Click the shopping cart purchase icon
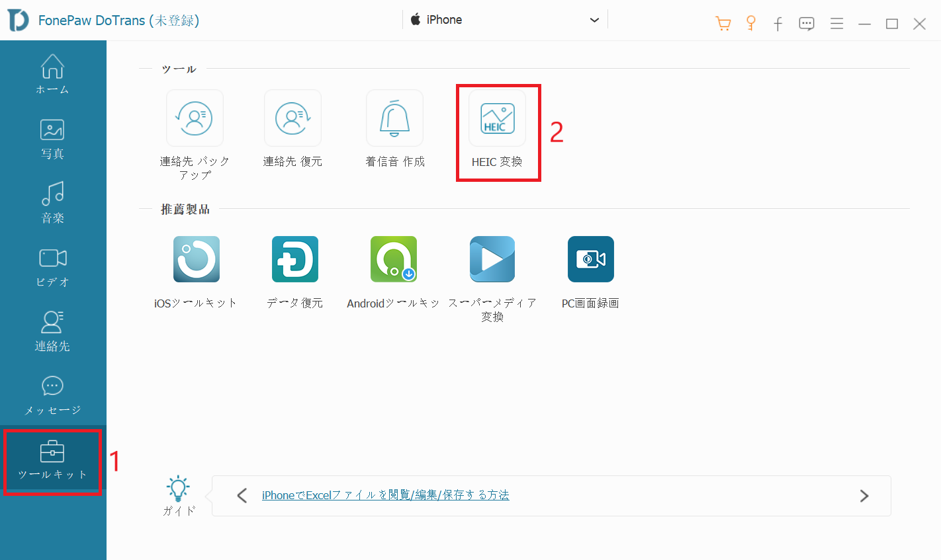 723,24
